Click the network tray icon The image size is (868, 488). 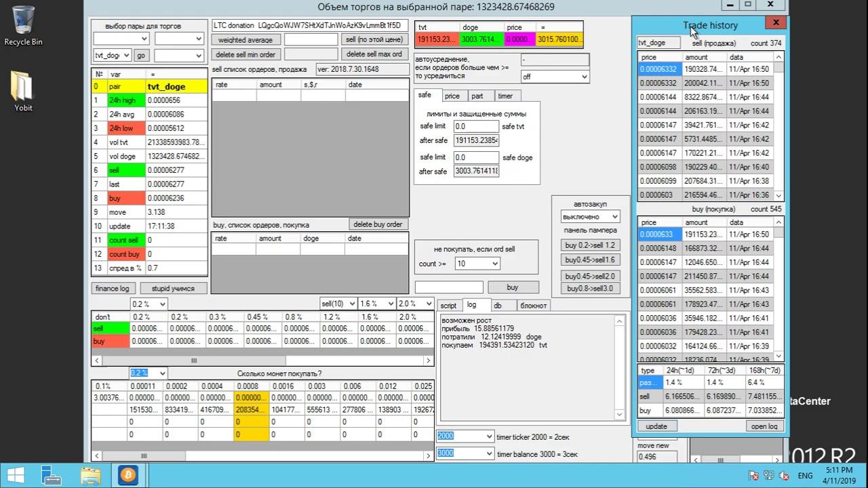768,476
